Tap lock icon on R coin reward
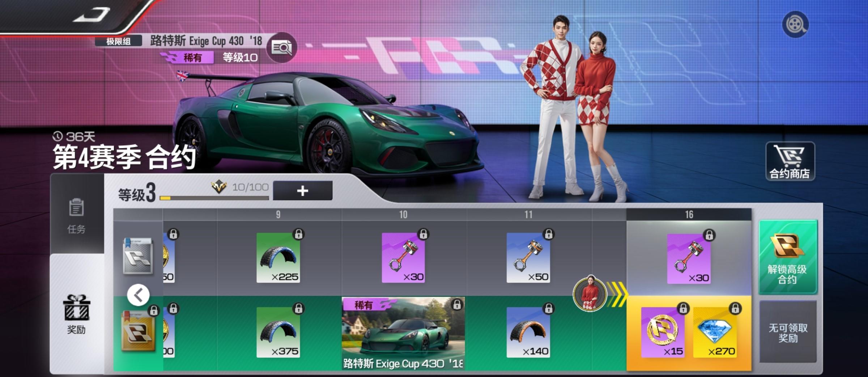The height and width of the screenshot is (377, 868). (683, 309)
